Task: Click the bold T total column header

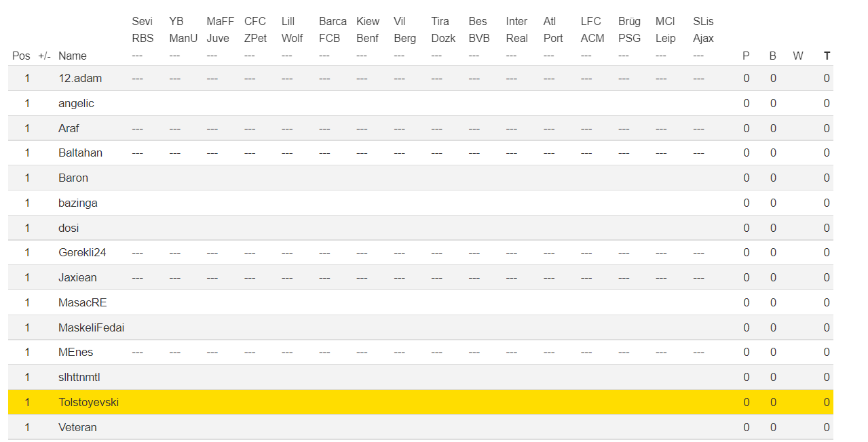Action: [x=827, y=56]
